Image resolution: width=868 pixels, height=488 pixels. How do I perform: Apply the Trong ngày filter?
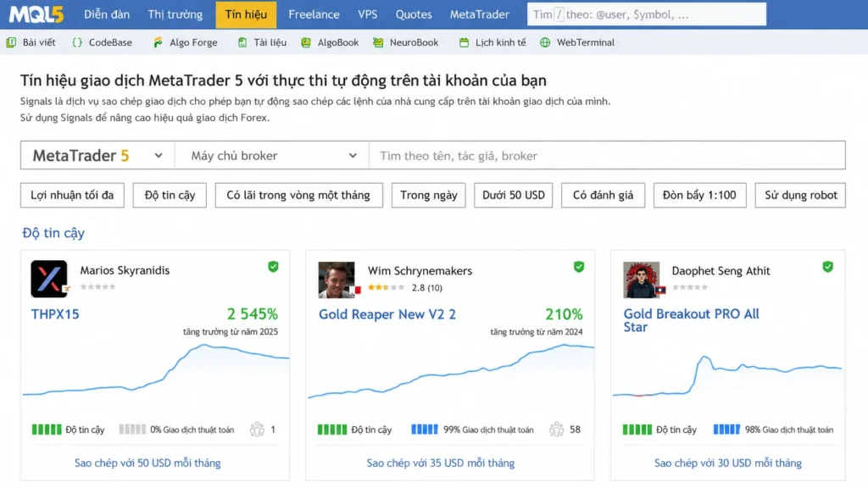428,196
